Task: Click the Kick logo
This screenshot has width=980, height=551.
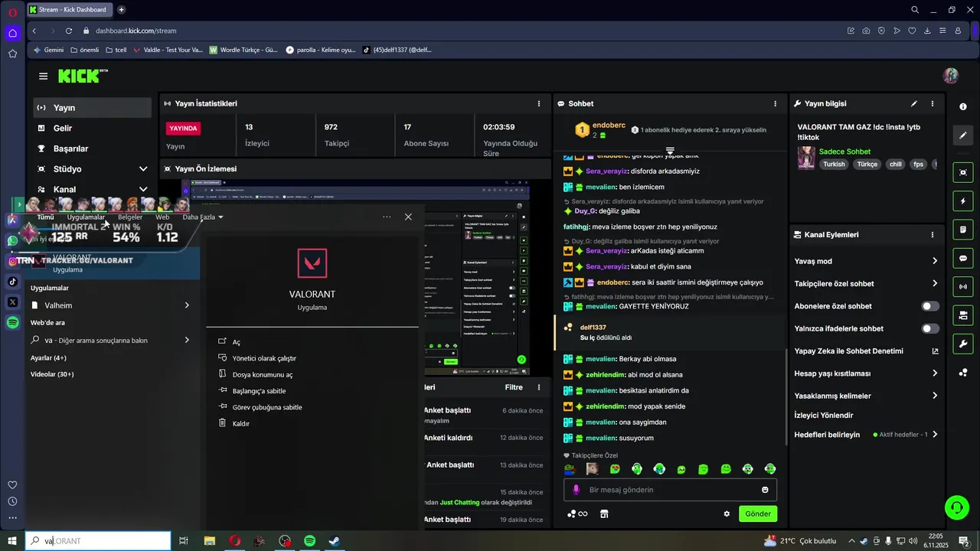Action: click(x=83, y=76)
